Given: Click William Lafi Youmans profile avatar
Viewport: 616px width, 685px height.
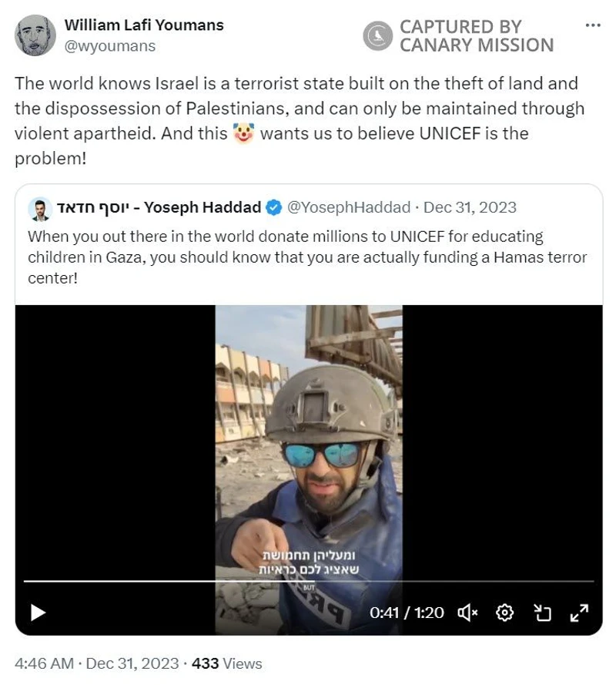Looking at the screenshot, I should [x=35, y=35].
